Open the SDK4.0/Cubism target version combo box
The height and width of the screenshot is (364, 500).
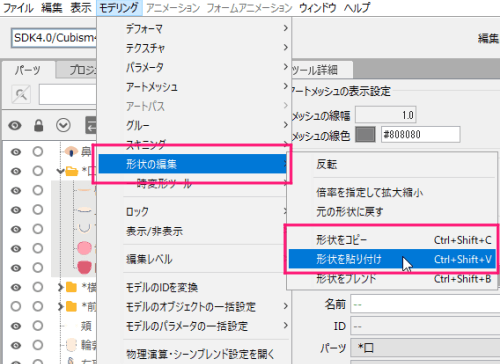(54, 38)
